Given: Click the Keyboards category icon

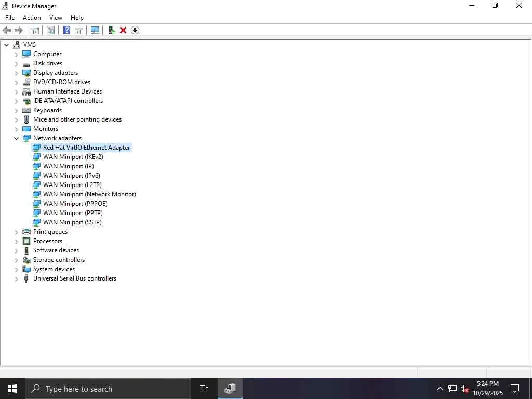Looking at the screenshot, I should [x=26, y=110].
